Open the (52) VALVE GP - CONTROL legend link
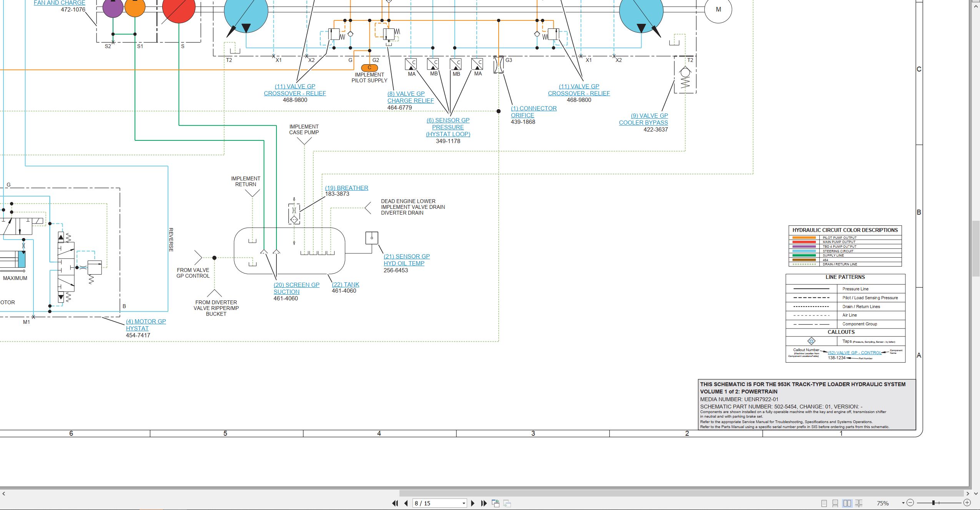 [854, 353]
